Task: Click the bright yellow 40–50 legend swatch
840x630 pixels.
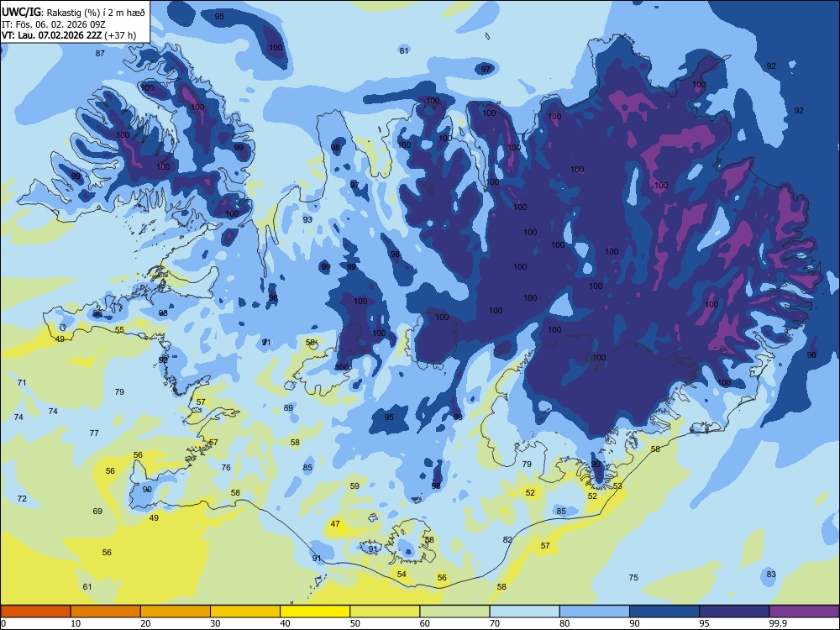Action: click(315, 612)
